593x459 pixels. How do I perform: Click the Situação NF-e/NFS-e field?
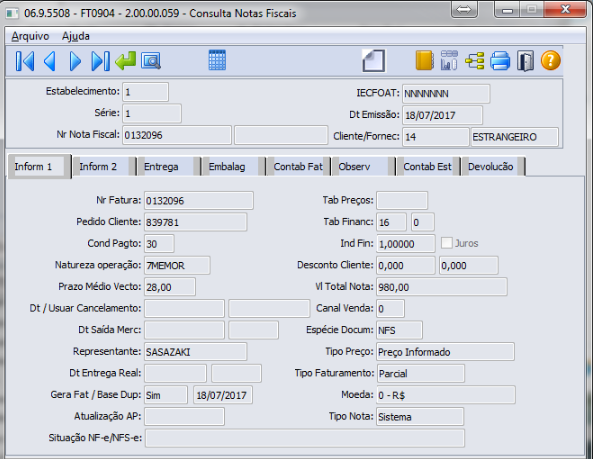305,439
